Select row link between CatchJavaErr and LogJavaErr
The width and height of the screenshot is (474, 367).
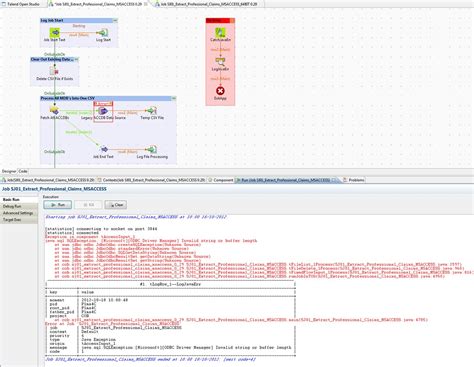[220, 49]
